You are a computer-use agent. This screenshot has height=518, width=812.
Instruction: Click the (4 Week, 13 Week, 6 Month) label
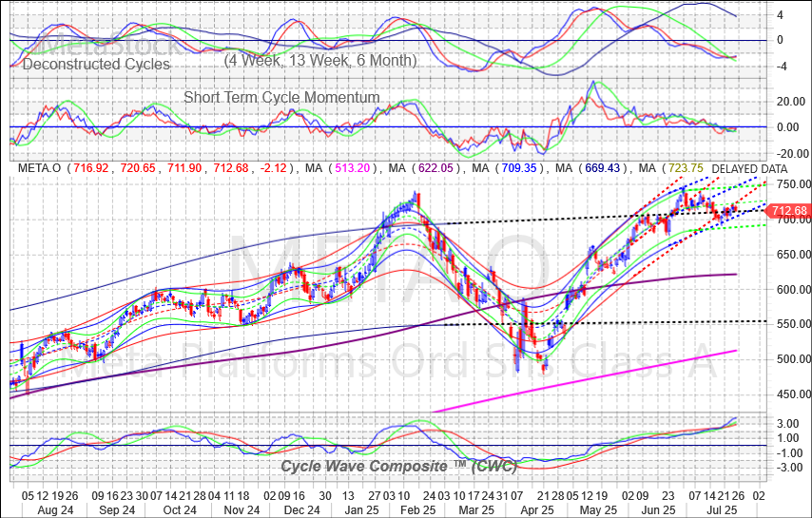click(320, 61)
